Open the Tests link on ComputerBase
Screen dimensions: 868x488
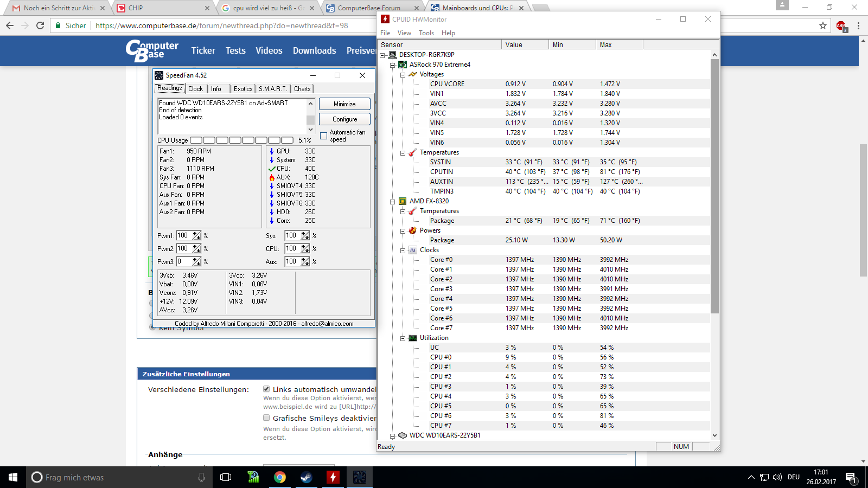(x=235, y=50)
